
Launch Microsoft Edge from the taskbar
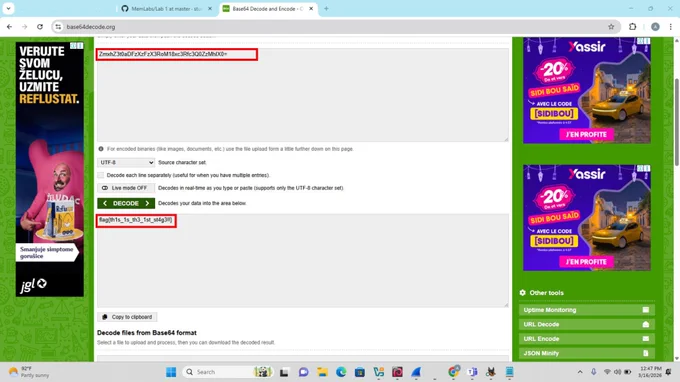pos(341,372)
